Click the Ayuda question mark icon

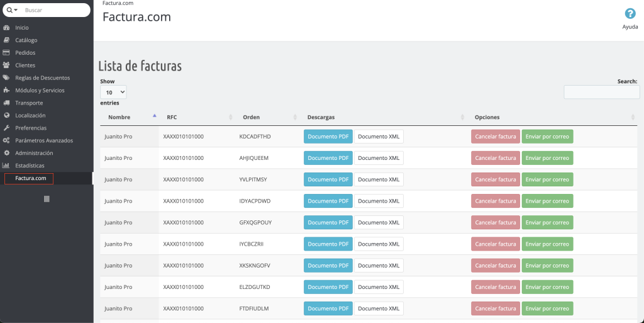point(630,14)
